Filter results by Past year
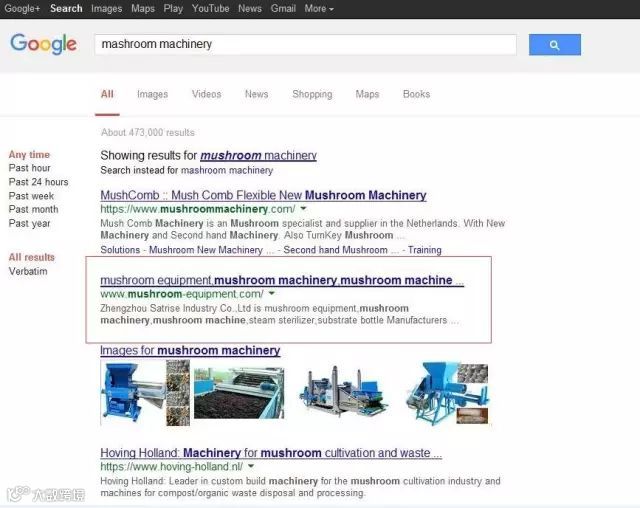 pos(29,224)
